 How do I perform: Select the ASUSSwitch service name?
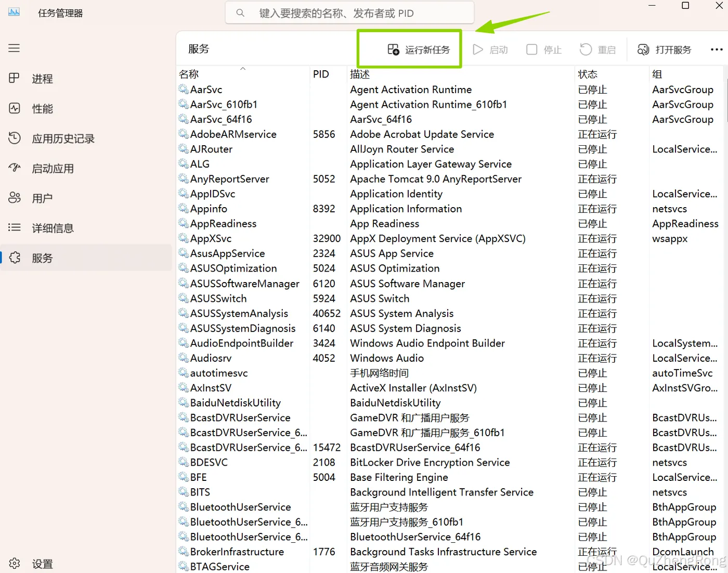[x=218, y=299]
